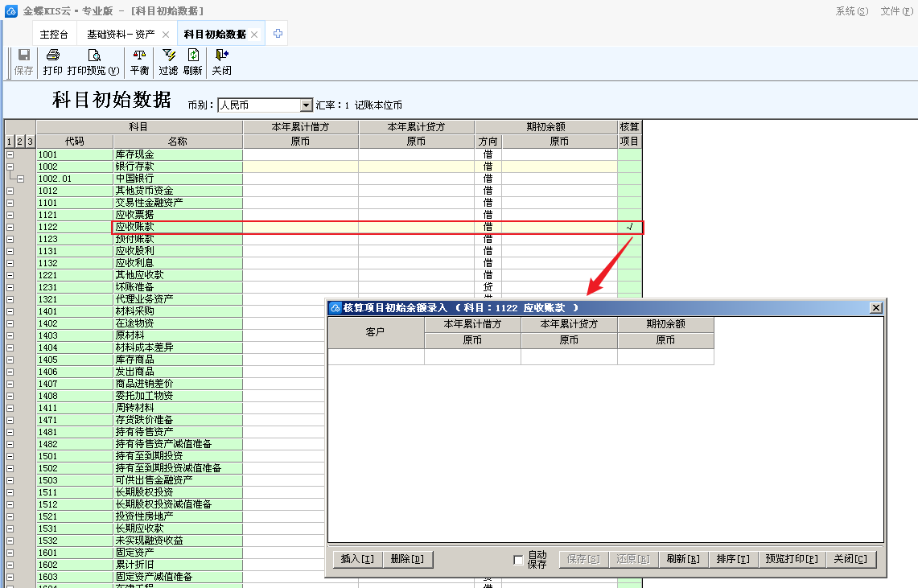The width and height of the screenshot is (918, 588).
Task: Click the Print toolbar icon
Action: click(53, 56)
